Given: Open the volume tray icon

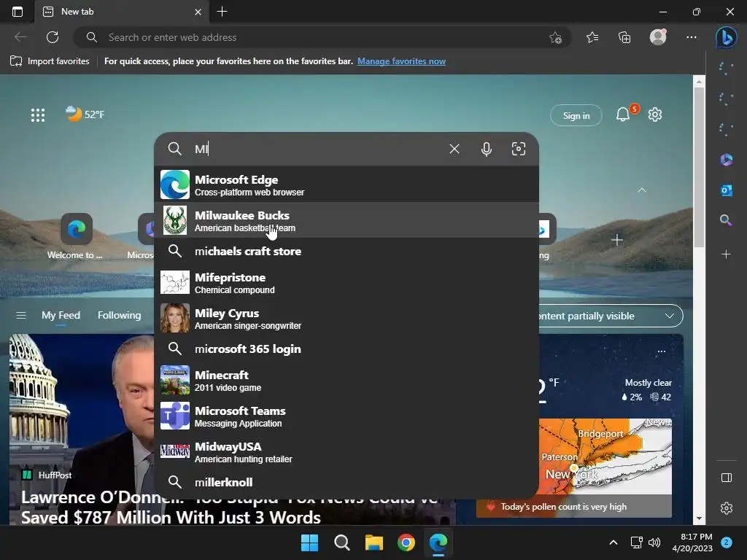Looking at the screenshot, I should 654,542.
